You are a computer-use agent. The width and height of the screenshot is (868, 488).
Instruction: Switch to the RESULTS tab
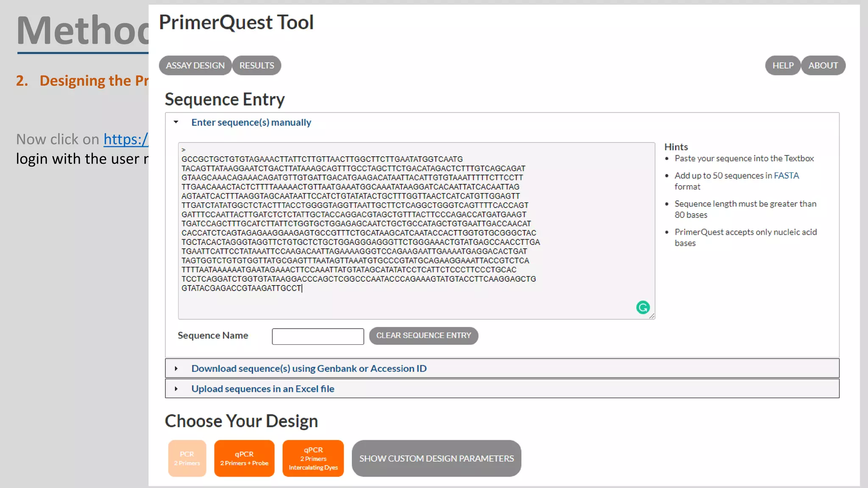[x=257, y=65]
